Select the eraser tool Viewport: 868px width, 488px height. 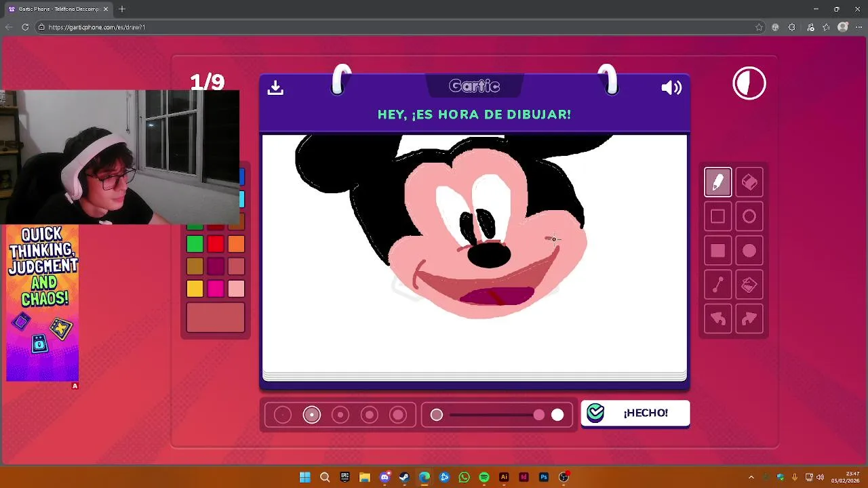pos(749,182)
